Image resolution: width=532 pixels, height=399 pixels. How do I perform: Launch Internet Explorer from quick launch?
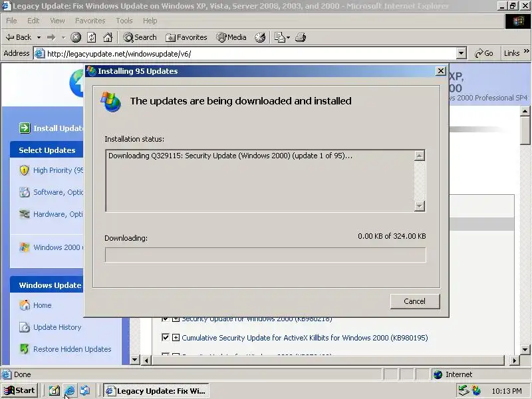(70, 391)
